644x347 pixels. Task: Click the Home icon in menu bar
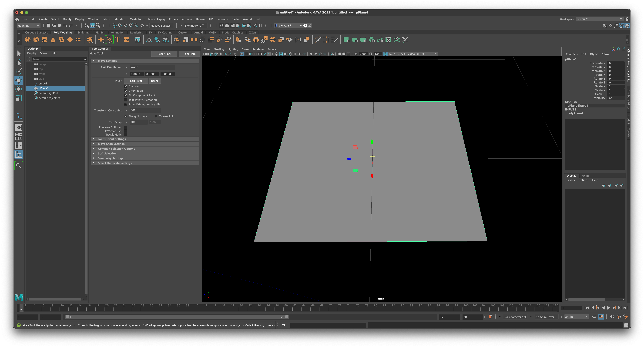17,19
